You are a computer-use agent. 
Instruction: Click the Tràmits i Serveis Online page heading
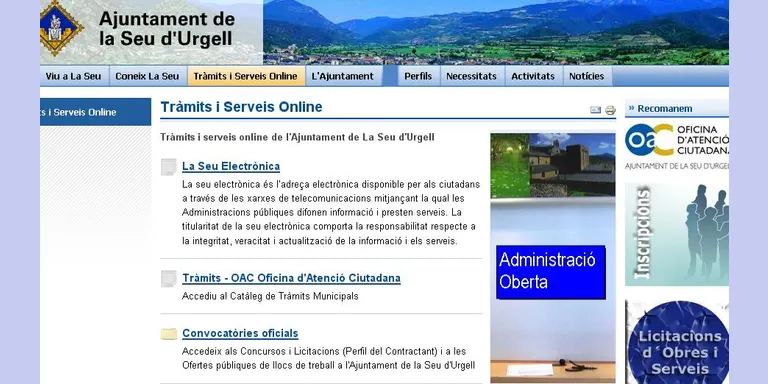point(241,107)
